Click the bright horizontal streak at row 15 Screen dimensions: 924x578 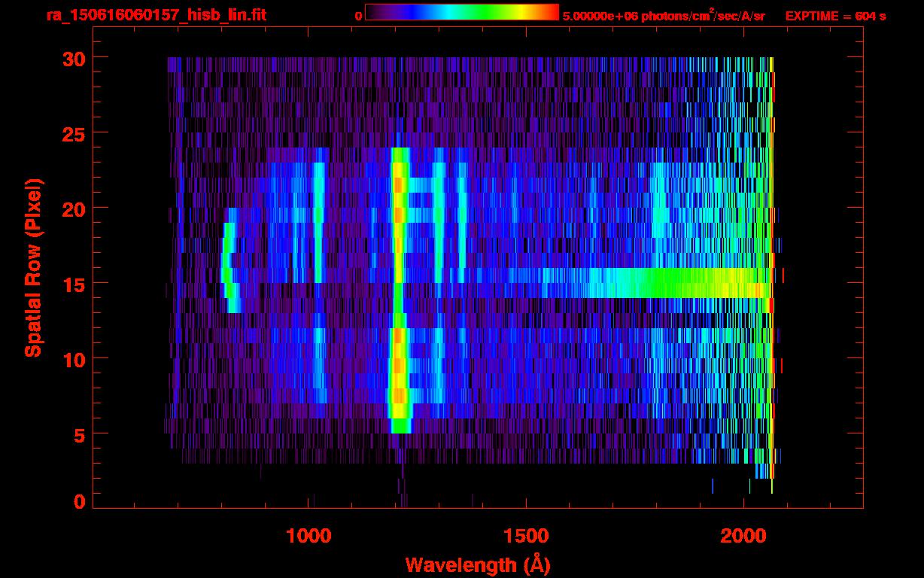[662, 283]
